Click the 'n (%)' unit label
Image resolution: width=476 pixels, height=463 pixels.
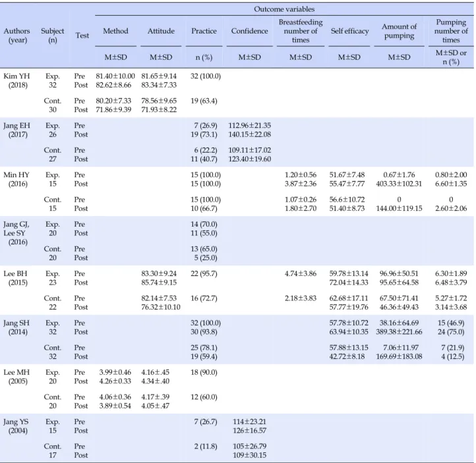(x=204, y=57)
